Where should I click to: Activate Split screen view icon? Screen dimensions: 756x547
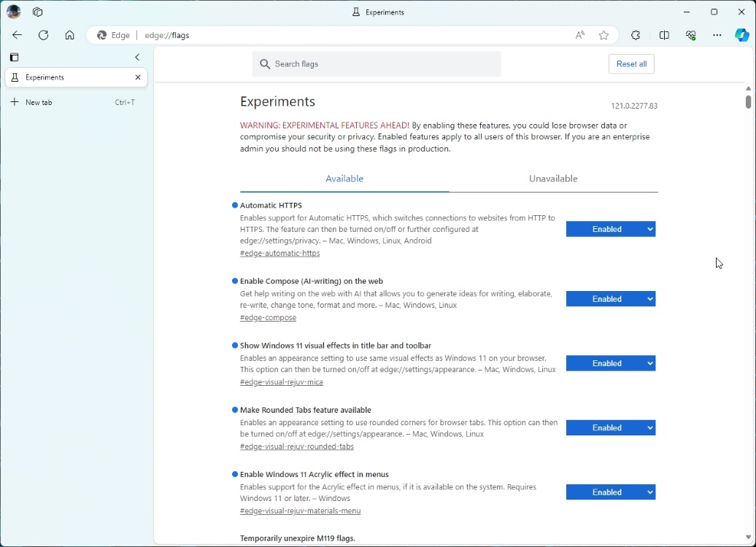tap(665, 35)
